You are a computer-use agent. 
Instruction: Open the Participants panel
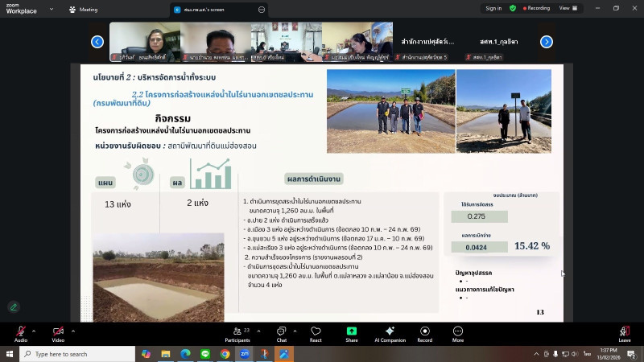237,332
